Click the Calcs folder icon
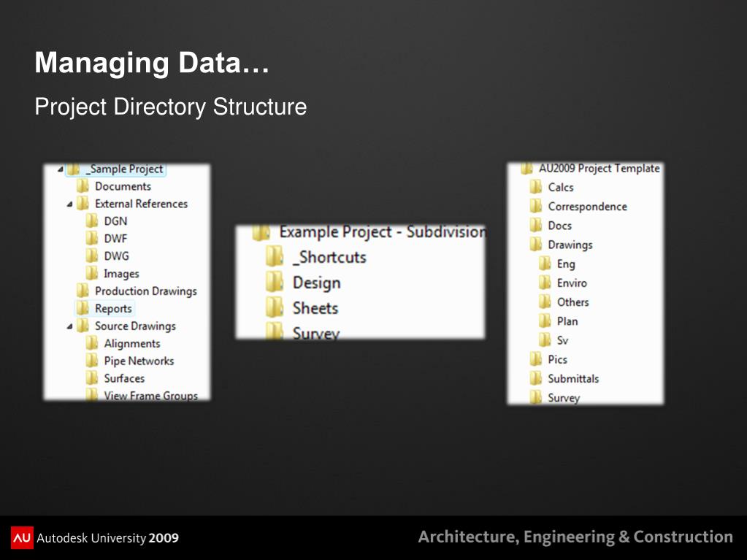This screenshot has width=747, height=560. click(x=536, y=187)
